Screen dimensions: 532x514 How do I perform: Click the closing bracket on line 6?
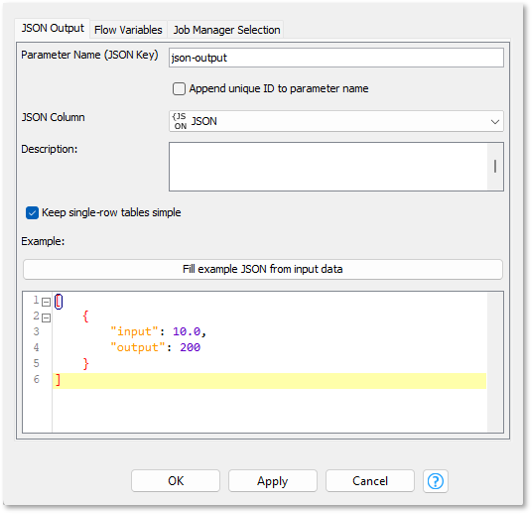[58, 380]
